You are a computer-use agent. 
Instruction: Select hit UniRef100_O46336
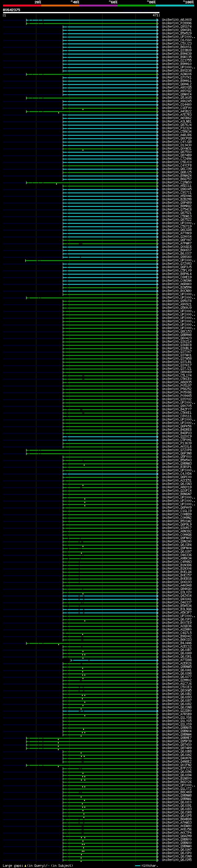[177, 555]
